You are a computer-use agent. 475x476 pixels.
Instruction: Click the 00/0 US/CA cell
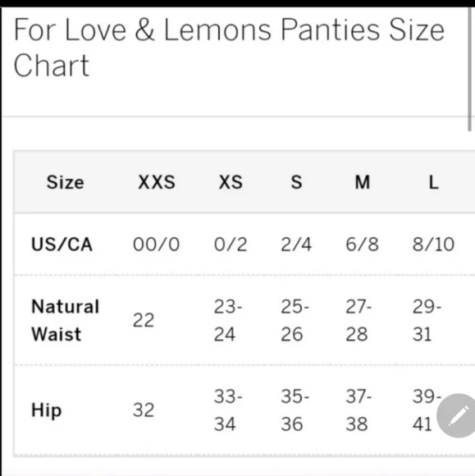click(157, 245)
